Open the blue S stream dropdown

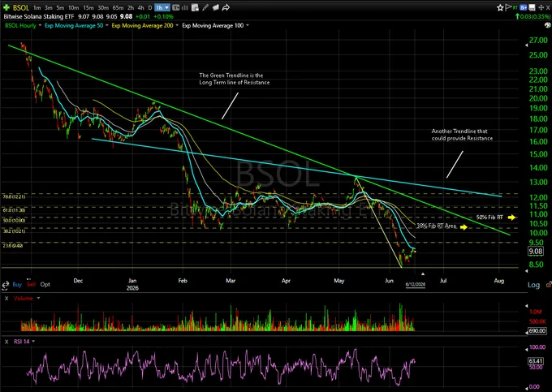(524, 7)
